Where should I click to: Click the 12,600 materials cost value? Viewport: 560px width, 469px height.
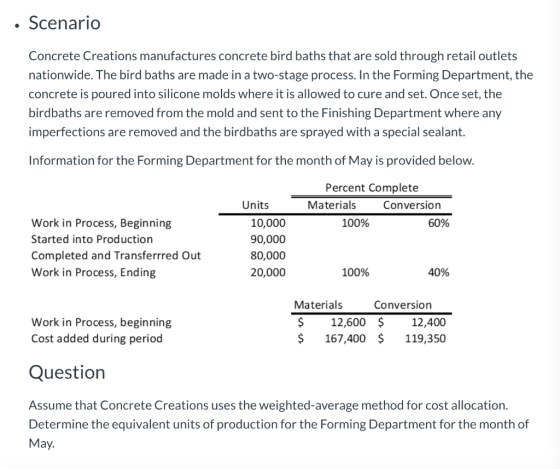(x=348, y=322)
